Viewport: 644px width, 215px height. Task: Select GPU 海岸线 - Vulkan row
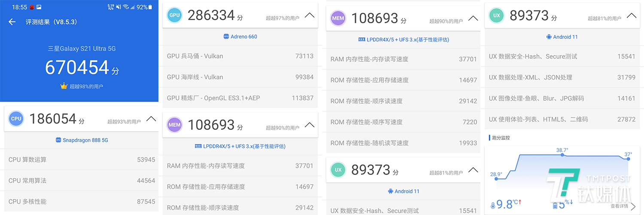[240, 77]
